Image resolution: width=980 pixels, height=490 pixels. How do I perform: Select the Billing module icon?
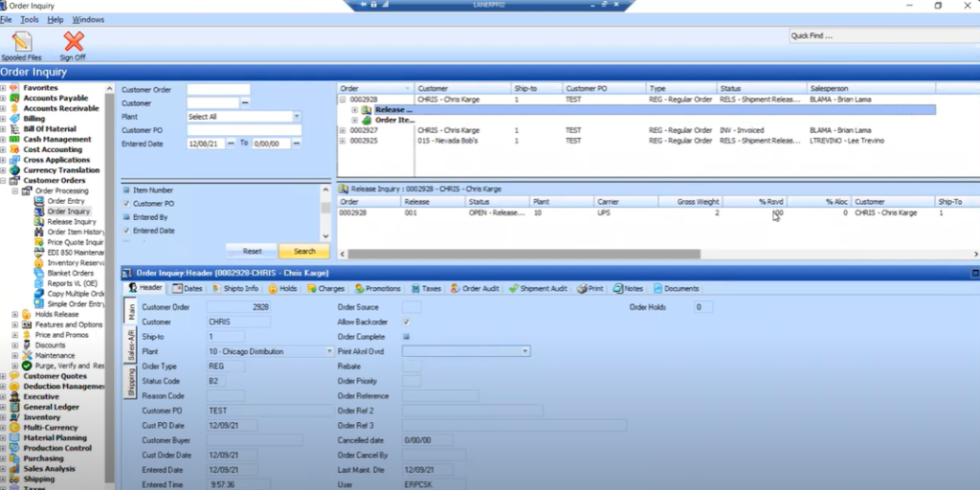click(14, 119)
